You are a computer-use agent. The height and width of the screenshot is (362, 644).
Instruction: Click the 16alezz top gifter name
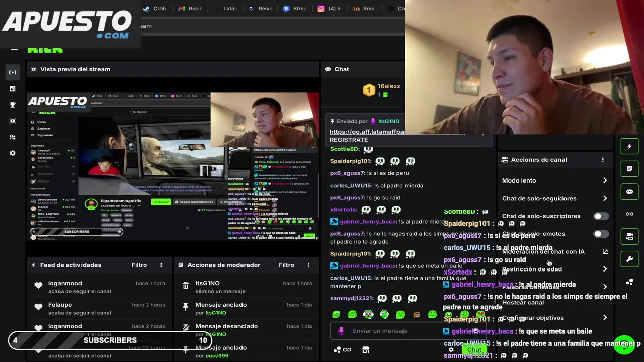pos(389,86)
